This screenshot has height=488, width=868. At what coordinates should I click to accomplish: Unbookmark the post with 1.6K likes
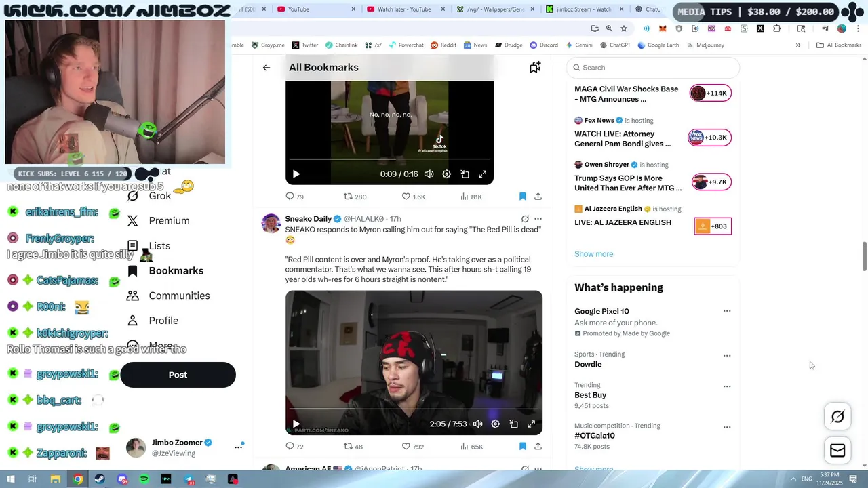(x=522, y=197)
